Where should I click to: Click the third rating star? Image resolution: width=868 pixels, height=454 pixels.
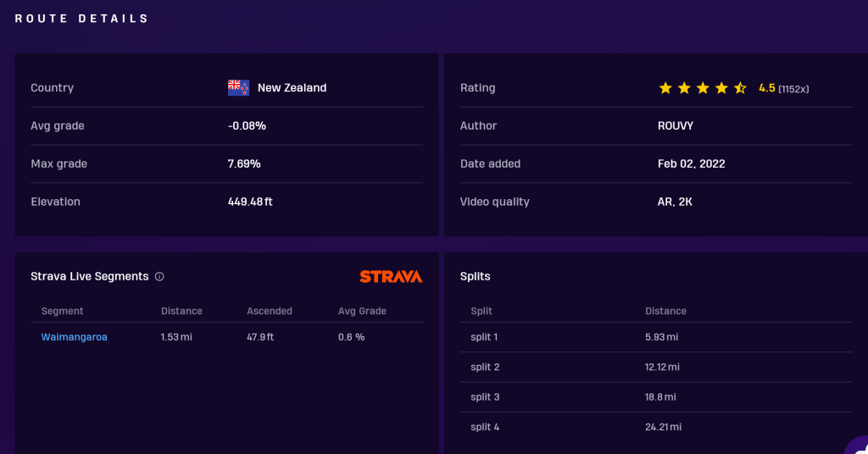(703, 87)
